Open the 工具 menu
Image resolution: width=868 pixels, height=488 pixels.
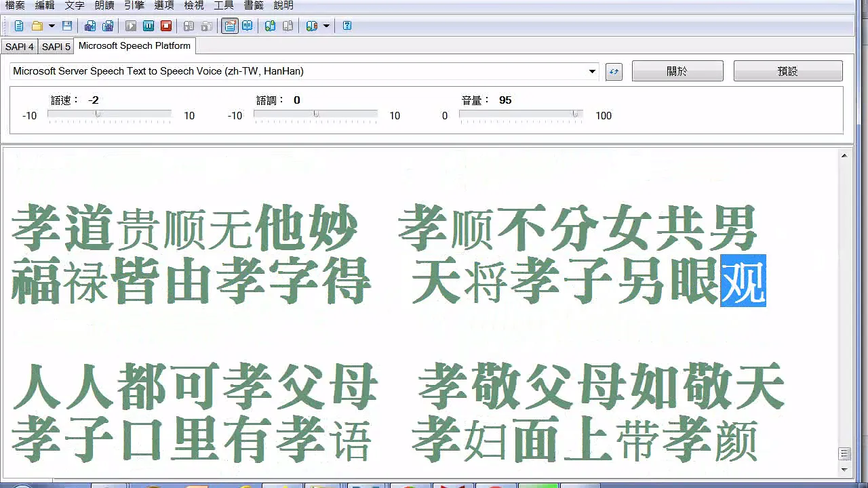pyautogui.click(x=224, y=5)
